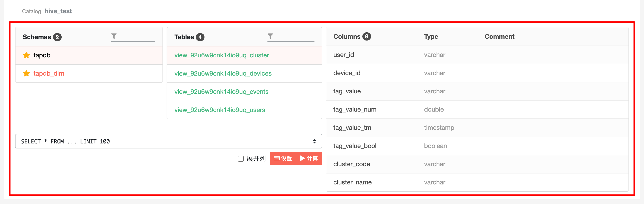This screenshot has height=204, width=644.
Task: Click the Schemas filter funnel icon
Action: pos(114,36)
